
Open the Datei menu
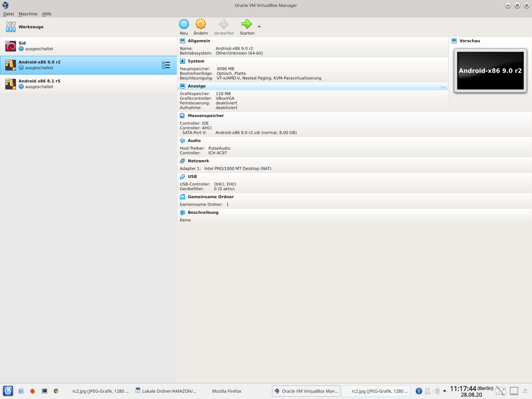tap(9, 14)
